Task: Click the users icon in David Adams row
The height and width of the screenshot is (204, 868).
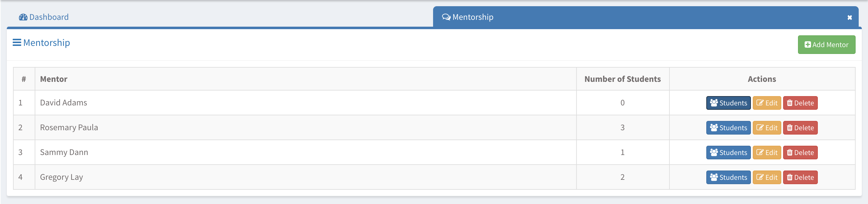Action: 714,103
